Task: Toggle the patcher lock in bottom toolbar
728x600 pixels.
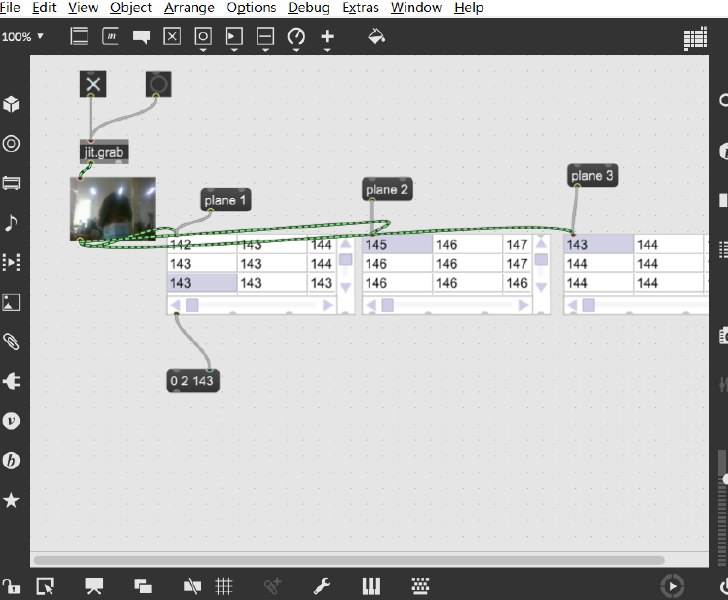Action: point(11,586)
